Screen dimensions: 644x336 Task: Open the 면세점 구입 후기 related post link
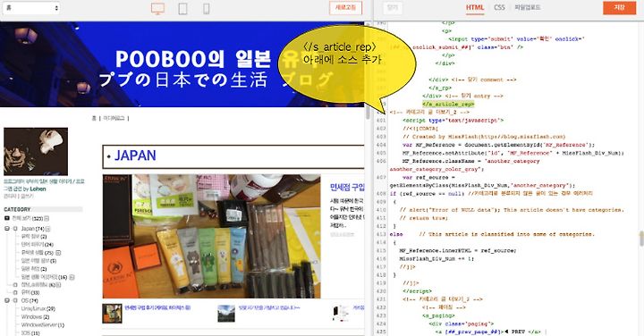pos(157,307)
